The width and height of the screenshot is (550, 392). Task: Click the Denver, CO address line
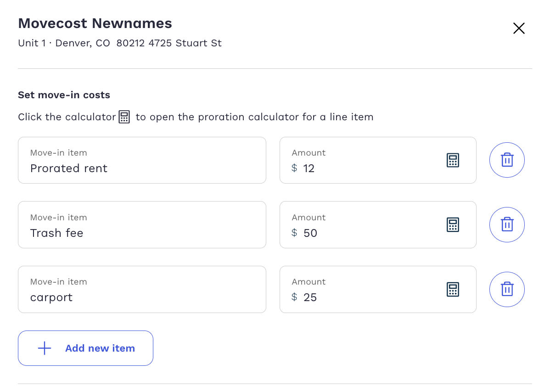(x=120, y=43)
